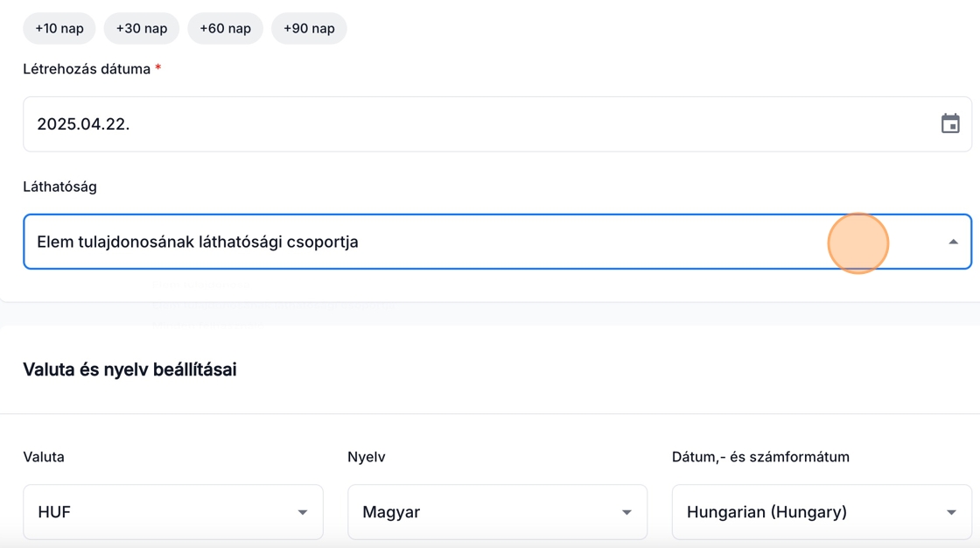Click the Valuta és nyelv beállításai heading
This screenshot has height=548, width=980.
coord(129,369)
